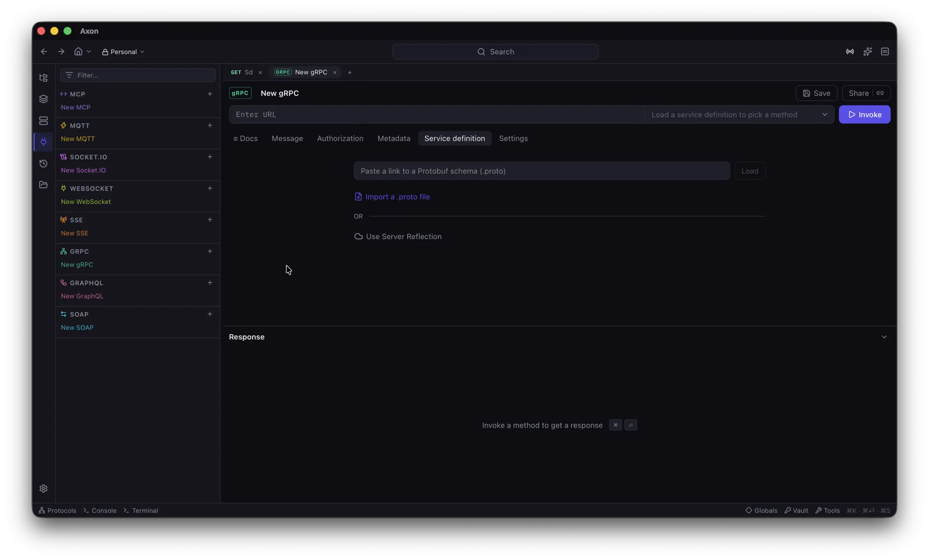Close the New gRPC tab

click(334, 72)
